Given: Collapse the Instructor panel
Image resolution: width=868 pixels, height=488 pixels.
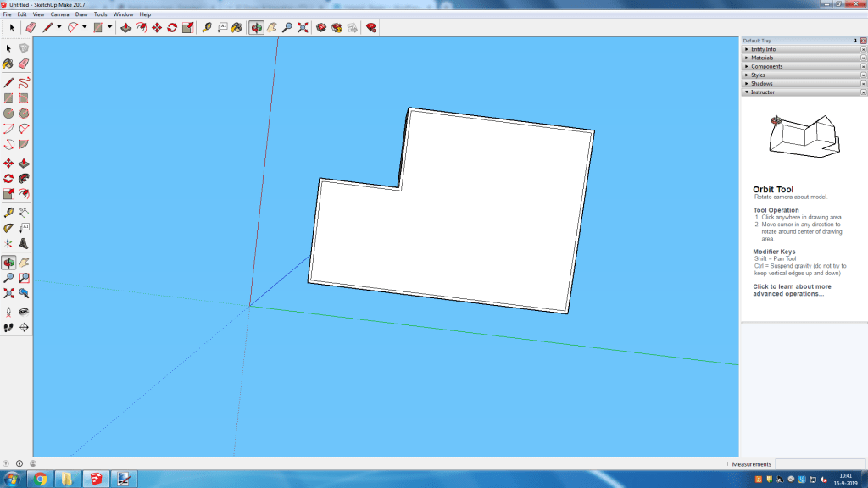Looking at the screenshot, I should click(x=762, y=91).
